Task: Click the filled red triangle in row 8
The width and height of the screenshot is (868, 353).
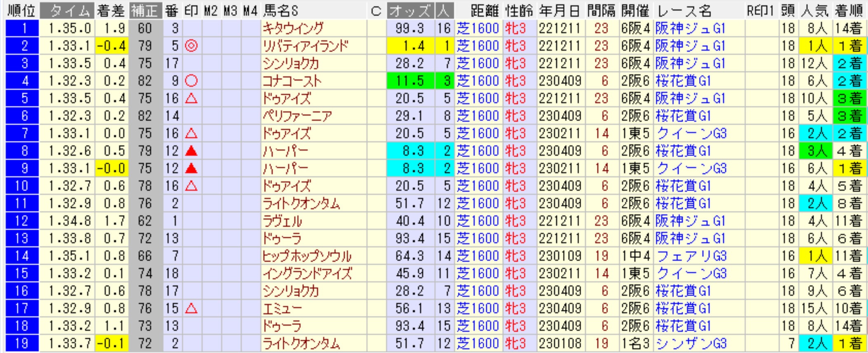Action: tap(191, 151)
